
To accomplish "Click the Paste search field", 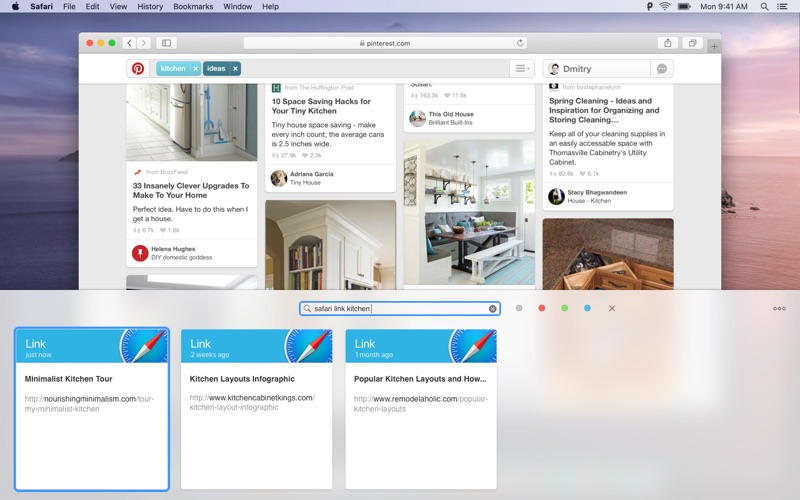I will pyautogui.click(x=399, y=308).
